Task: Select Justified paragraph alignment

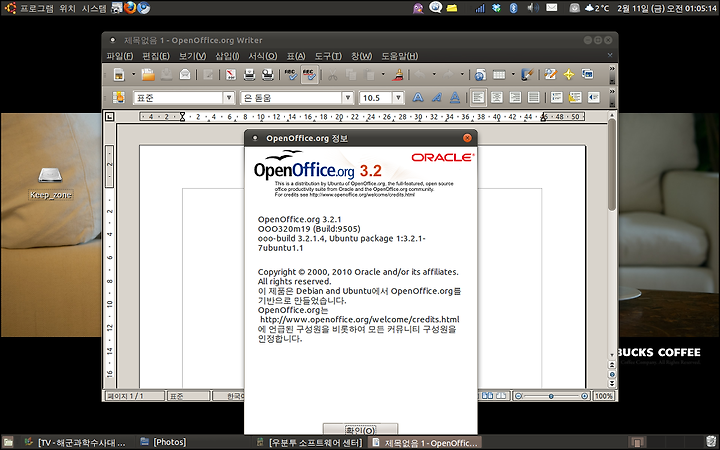Action: pos(534,97)
